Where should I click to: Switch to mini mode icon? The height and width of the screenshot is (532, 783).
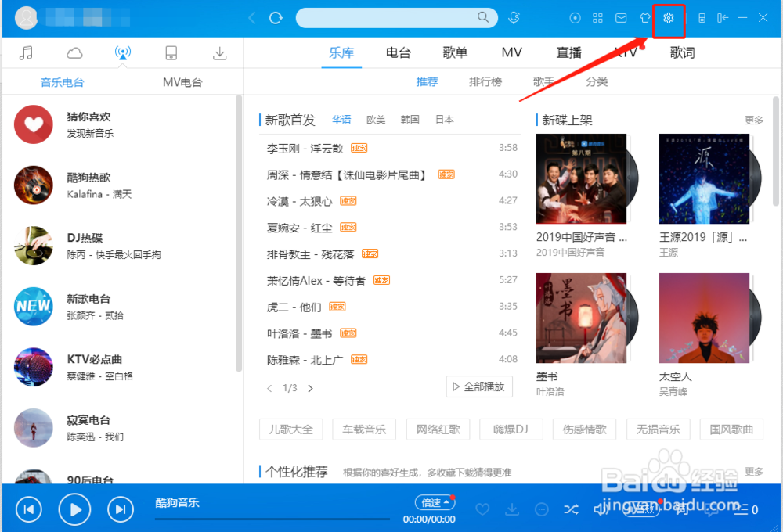(x=722, y=19)
